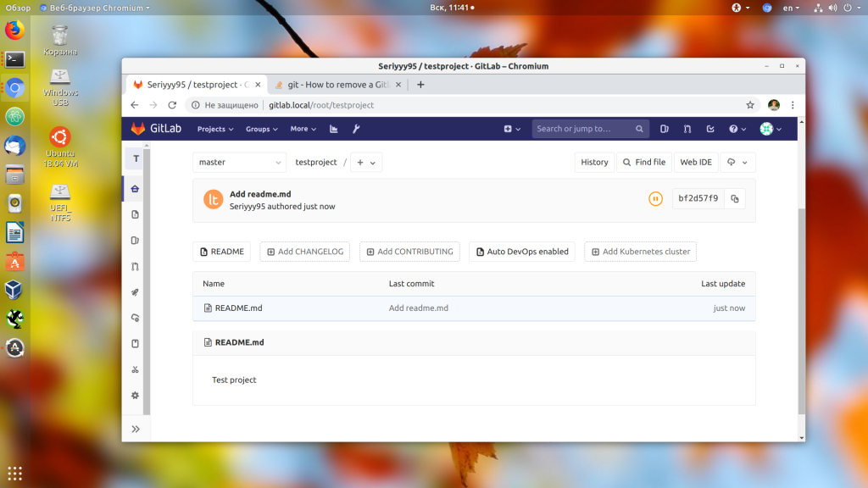Image resolution: width=868 pixels, height=488 pixels.
Task: Open the Issues icon in the top navbar
Action: 665,129
